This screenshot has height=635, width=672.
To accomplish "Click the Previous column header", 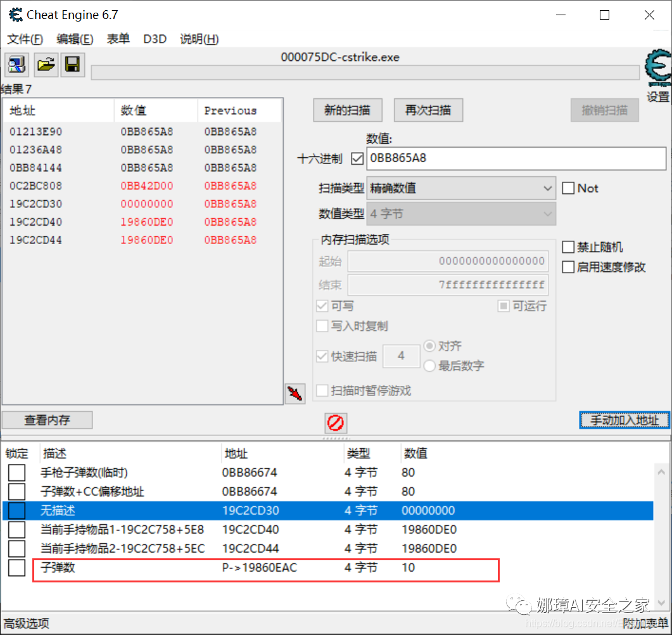I will coord(239,111).
